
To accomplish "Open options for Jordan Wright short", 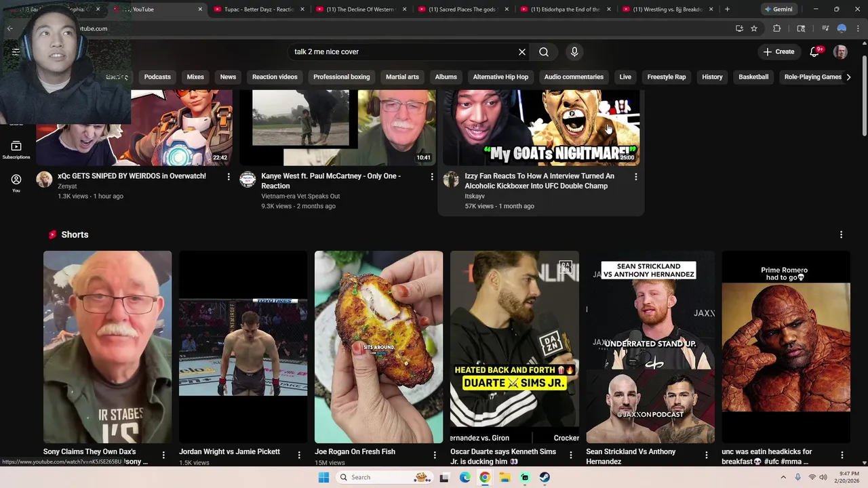I will click(x=299, y=455).
